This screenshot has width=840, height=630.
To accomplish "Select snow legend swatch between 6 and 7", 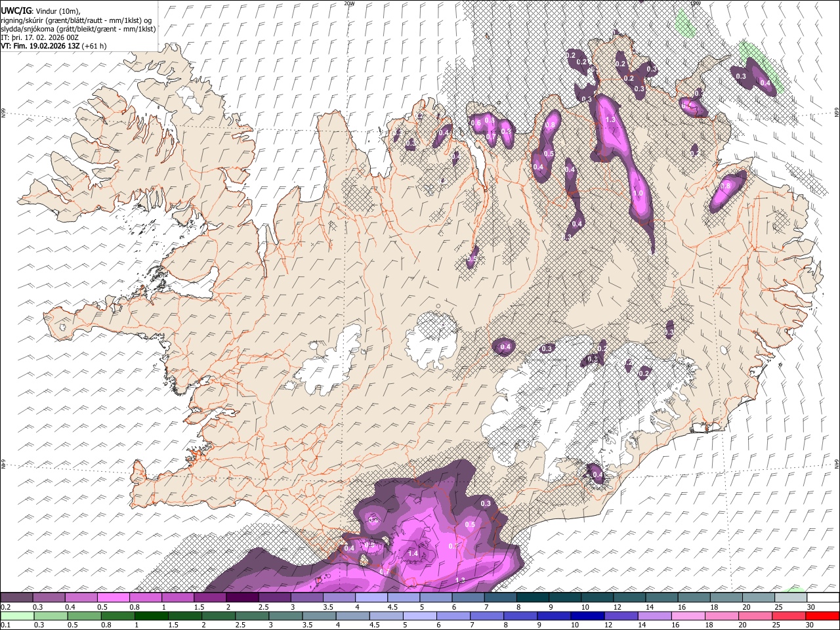I will click(467, 598).
